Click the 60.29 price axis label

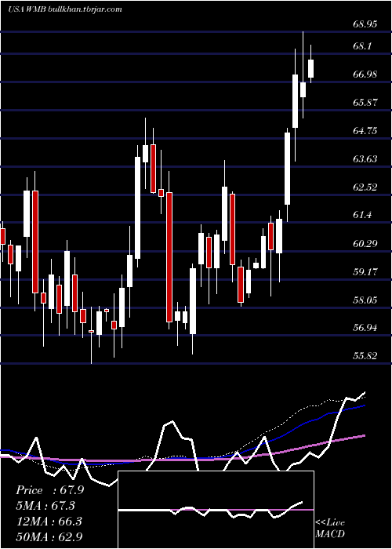click(365, 243)
